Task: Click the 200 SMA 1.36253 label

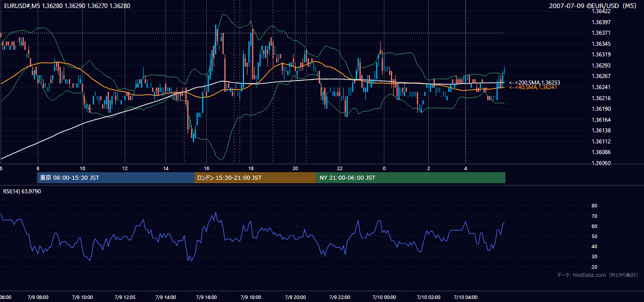Action: 535,83
